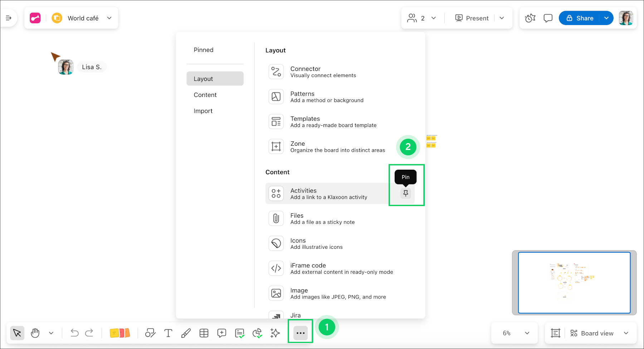Select the sticky notes tool
This screenshot has height=349, width=644.
tap(119, 333)
